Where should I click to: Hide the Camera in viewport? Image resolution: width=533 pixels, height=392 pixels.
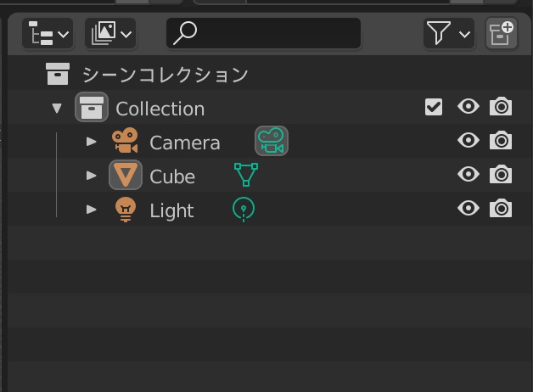coord(468,141)
